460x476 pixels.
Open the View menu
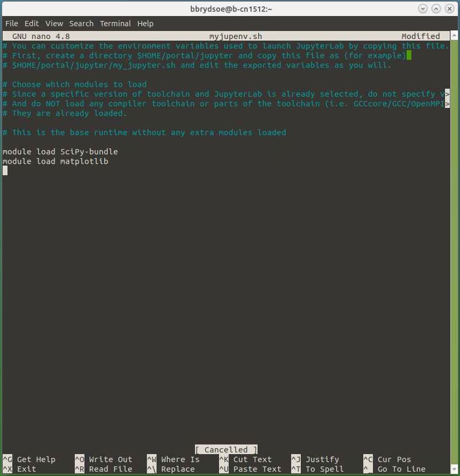(54, 24)
